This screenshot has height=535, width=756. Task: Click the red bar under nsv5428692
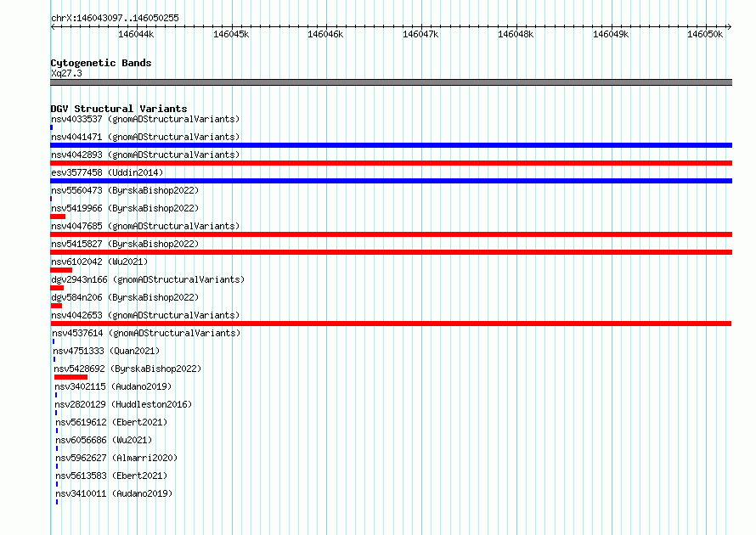click(x=71, y=377)
